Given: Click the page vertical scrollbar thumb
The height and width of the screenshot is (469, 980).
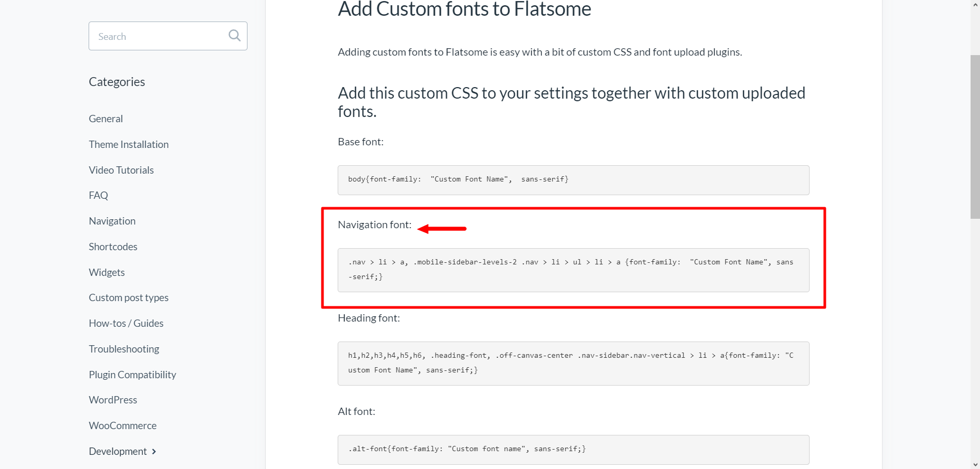Looking at the screenshot, I should click(975, 136).
